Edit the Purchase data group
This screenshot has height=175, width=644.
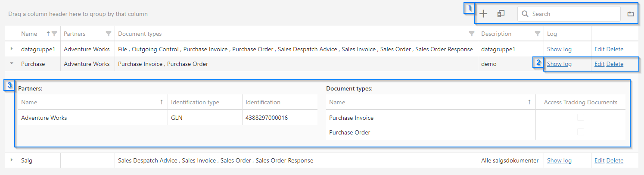click(x=599, y=64)
